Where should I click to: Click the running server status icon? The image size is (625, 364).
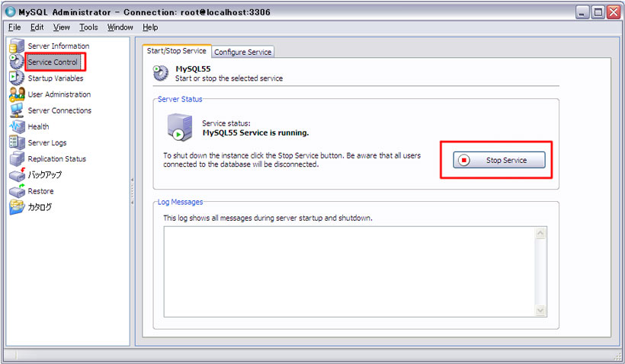pos(179,127)
